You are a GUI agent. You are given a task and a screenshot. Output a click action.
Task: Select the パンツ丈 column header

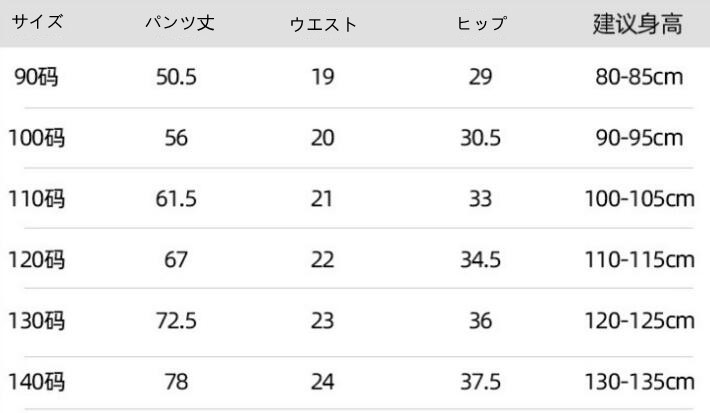175,24
